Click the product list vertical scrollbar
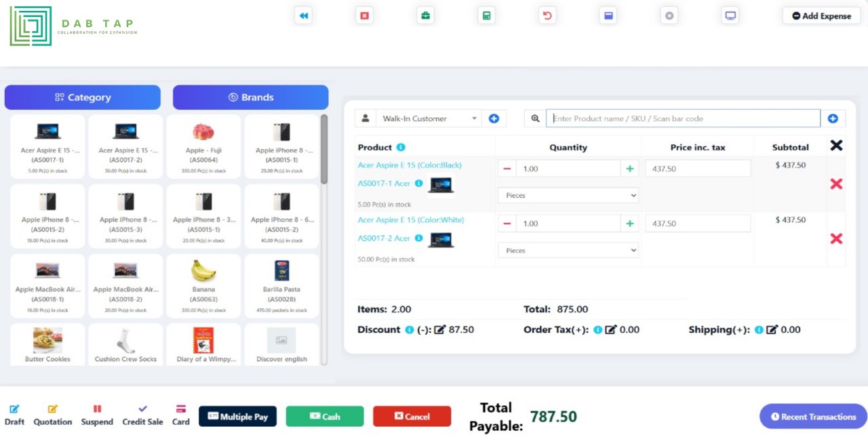The width and height of the screenshot is (868, 437). pos(324,149)
